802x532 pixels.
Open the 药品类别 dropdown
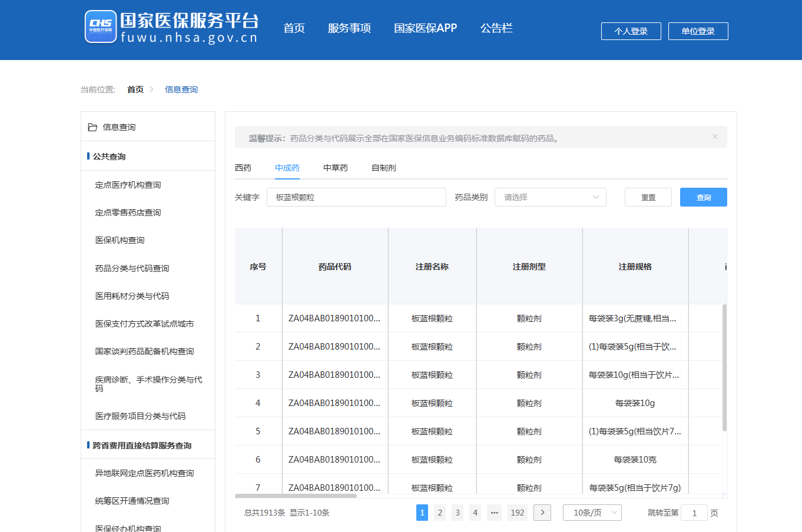[x=551, y=197]
